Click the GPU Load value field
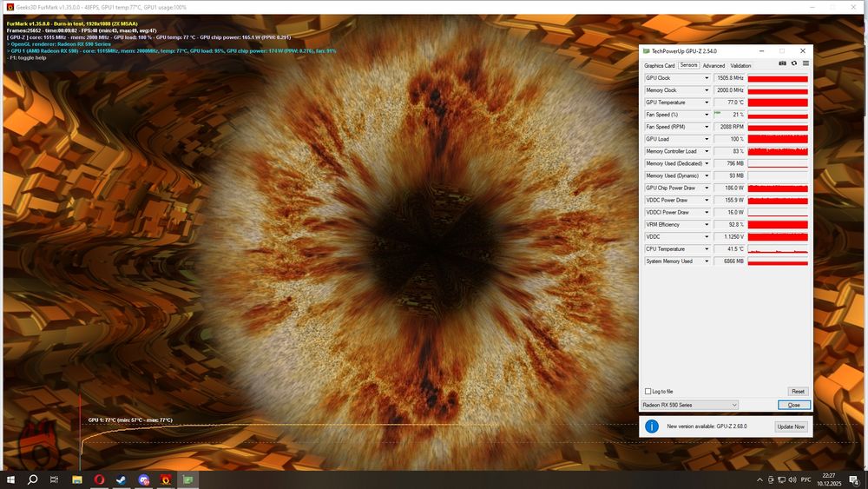This screenshot has width=868, height=489. (x=728, y=139)
